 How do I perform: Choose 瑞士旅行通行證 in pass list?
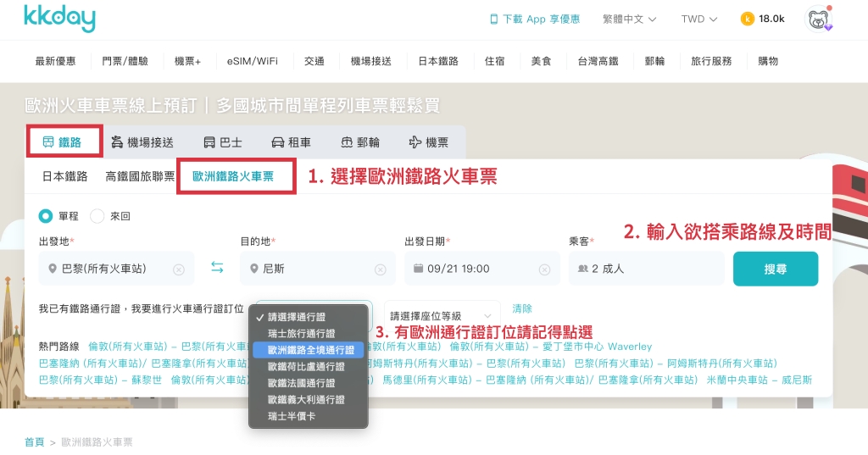tap(309, 334)
